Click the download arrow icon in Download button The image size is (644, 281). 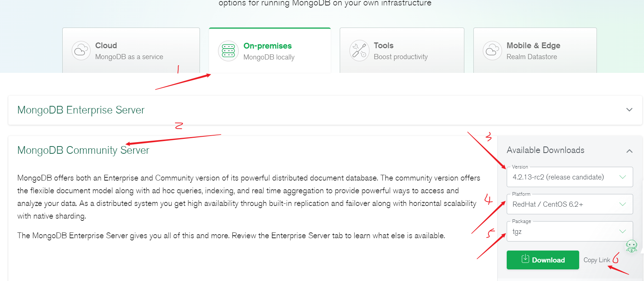click(525, 259)
